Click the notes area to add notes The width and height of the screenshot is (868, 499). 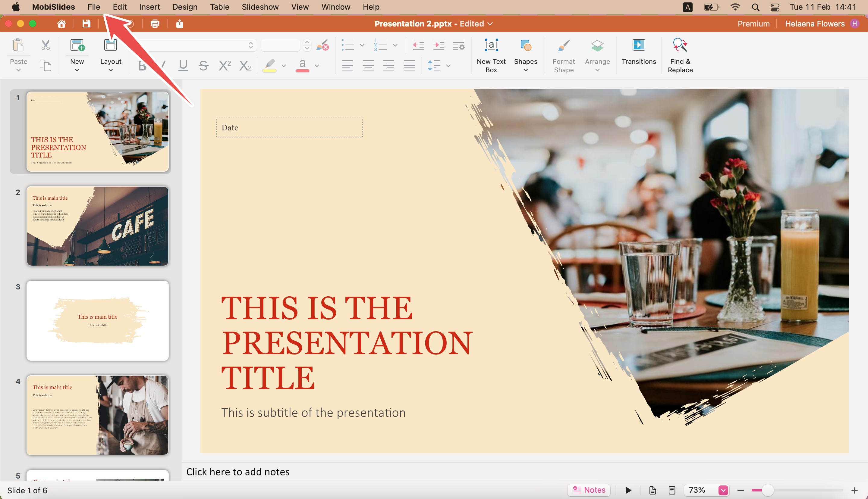(x=524, y=472)
